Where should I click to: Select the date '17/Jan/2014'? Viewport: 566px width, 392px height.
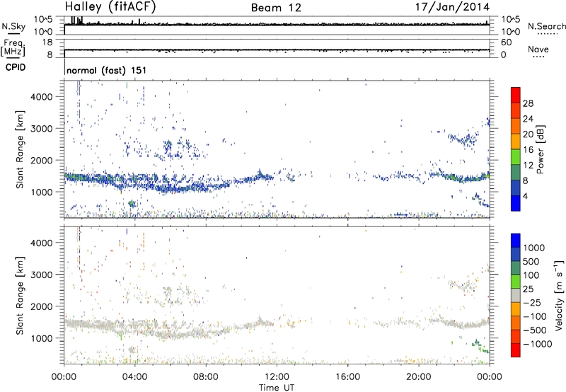coord(452,7)
